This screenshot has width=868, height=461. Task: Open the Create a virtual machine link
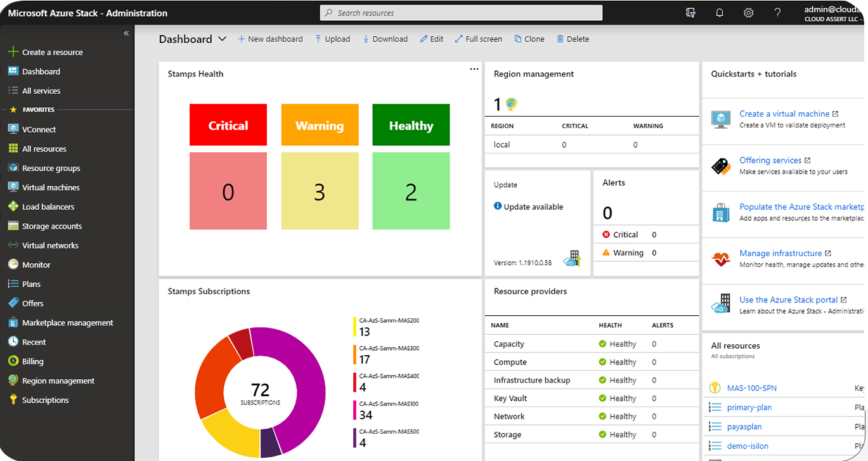[x=784, y=114]
